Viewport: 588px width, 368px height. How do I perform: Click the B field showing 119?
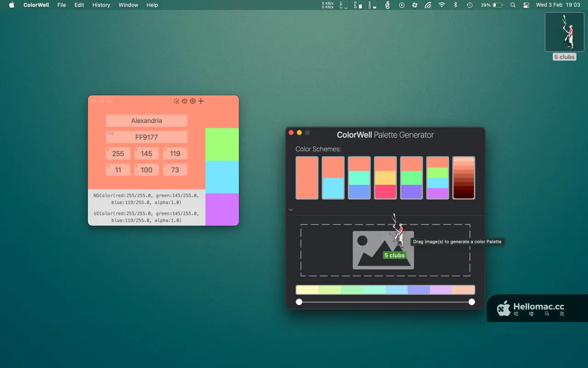pos(175,153)
